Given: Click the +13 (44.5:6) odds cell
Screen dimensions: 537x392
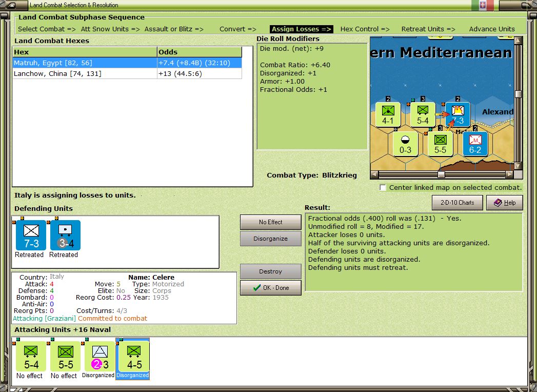Looking at the screenshot, I should click(200, 73).
